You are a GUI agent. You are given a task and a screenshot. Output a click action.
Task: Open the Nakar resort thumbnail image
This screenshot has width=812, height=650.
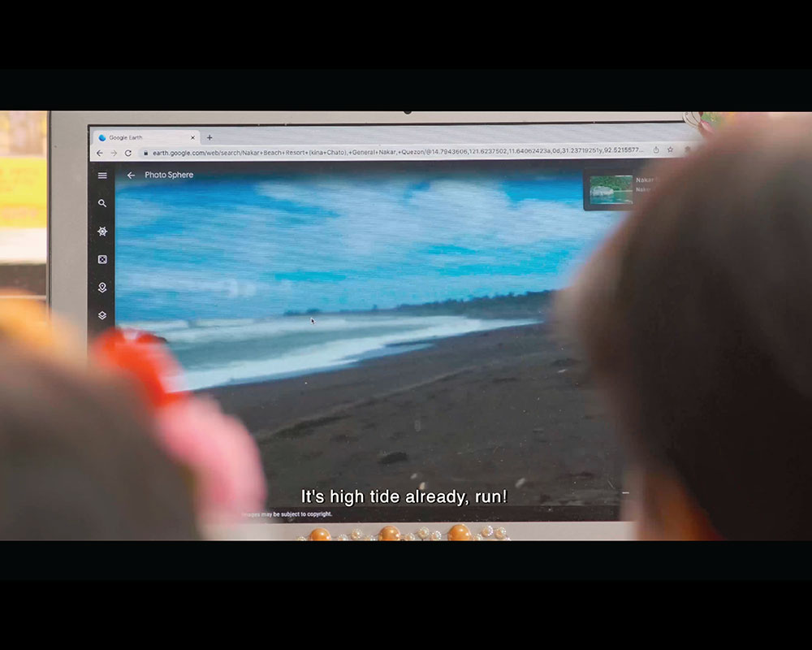(x=611, y=189)
